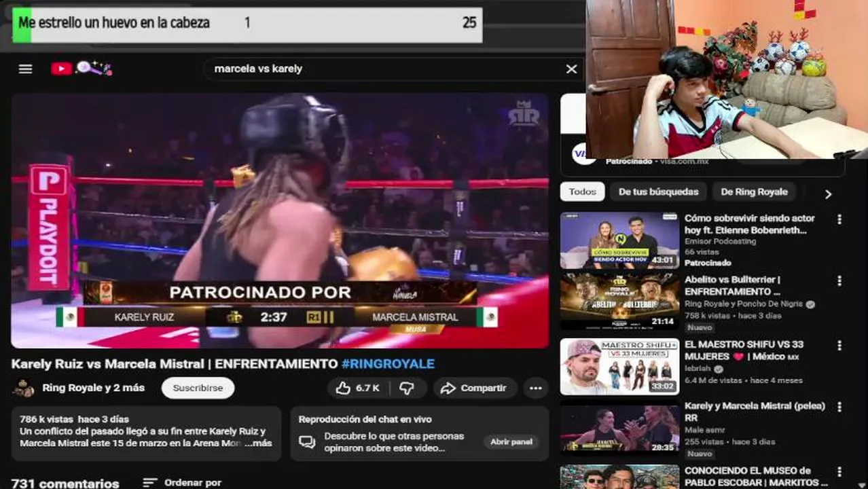Open options for Karely y Marcela Mistral (pelea)

[x=839, y=406]
